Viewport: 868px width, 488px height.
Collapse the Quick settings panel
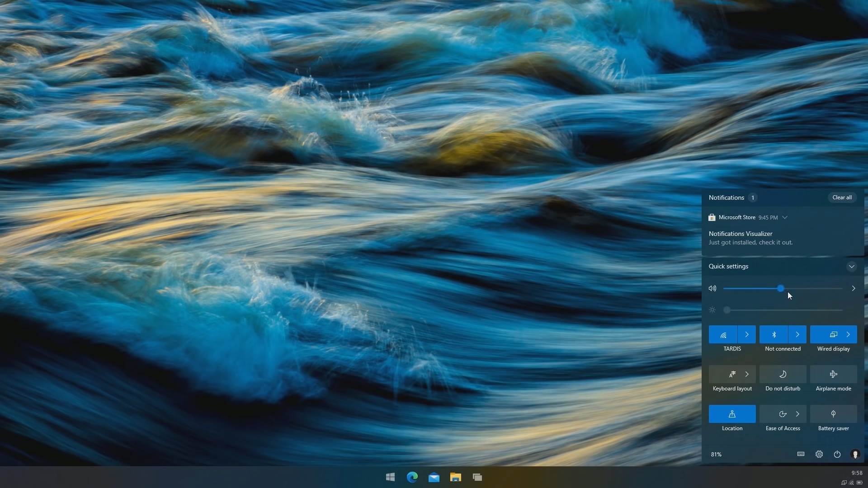point(852,267)
